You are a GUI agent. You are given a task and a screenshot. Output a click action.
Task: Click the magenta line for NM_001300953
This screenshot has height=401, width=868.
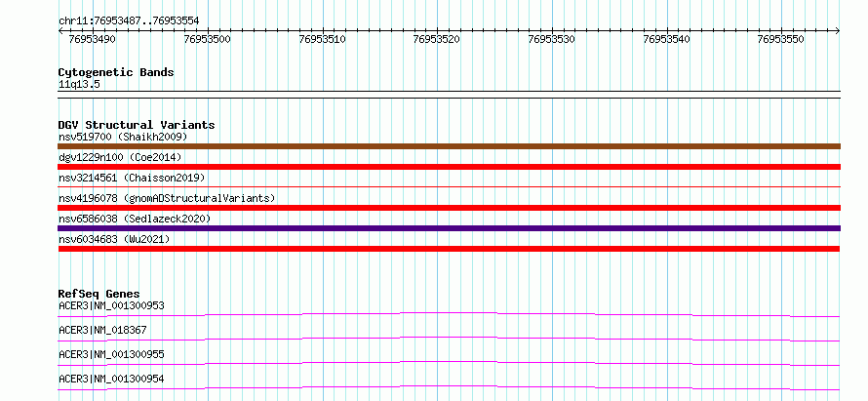449,314
